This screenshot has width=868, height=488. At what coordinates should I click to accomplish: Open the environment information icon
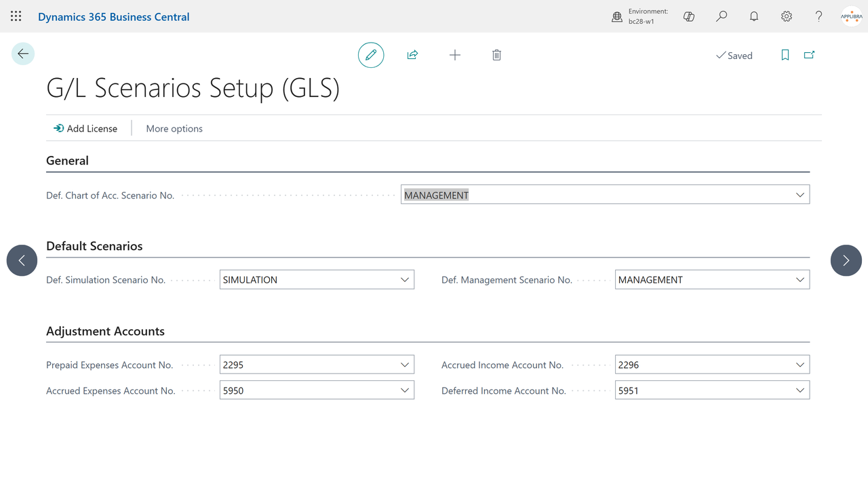(617, 17)
